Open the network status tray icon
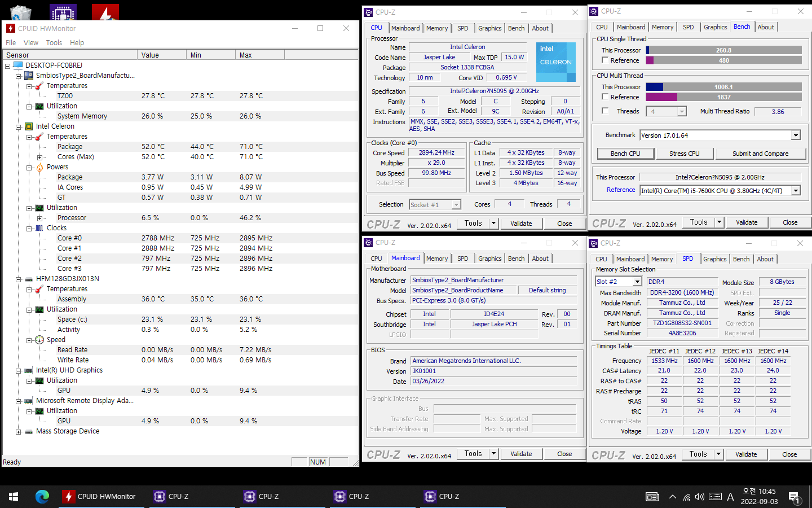 pyautogui.click(x=686, y=497)
